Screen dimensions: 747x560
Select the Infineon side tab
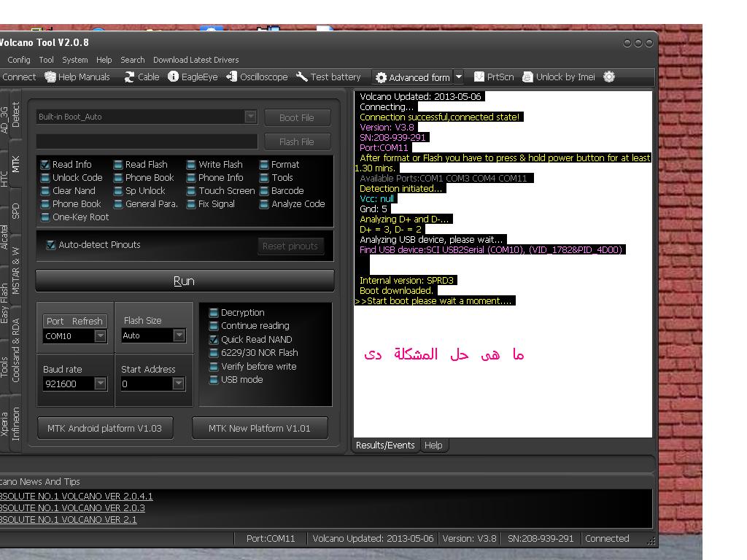(x=16, y=424)
